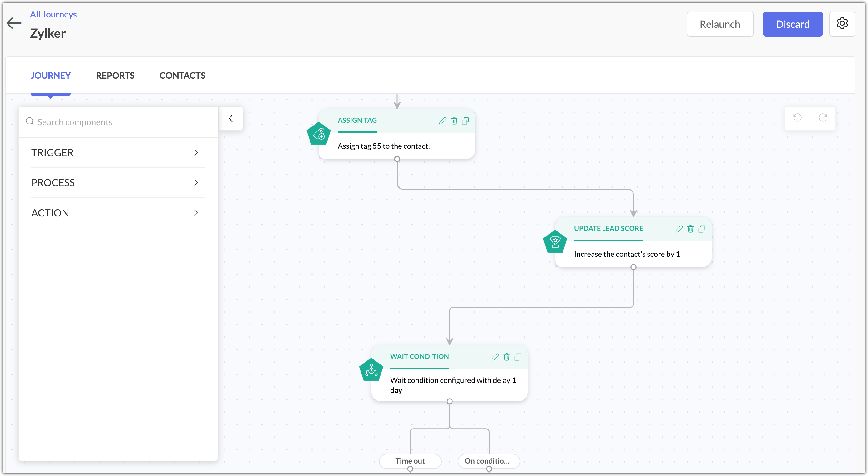Click the redo arrow icon in canvas toolbar
The width and height of the screenshot is (868, 476).
(822, 118)
